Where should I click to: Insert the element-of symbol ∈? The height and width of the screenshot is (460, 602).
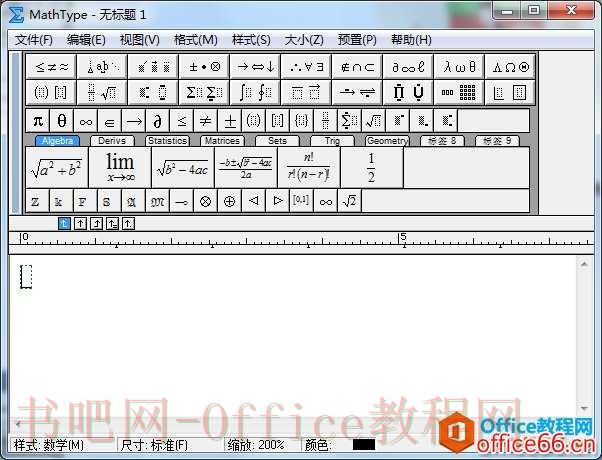pos(109,121)
